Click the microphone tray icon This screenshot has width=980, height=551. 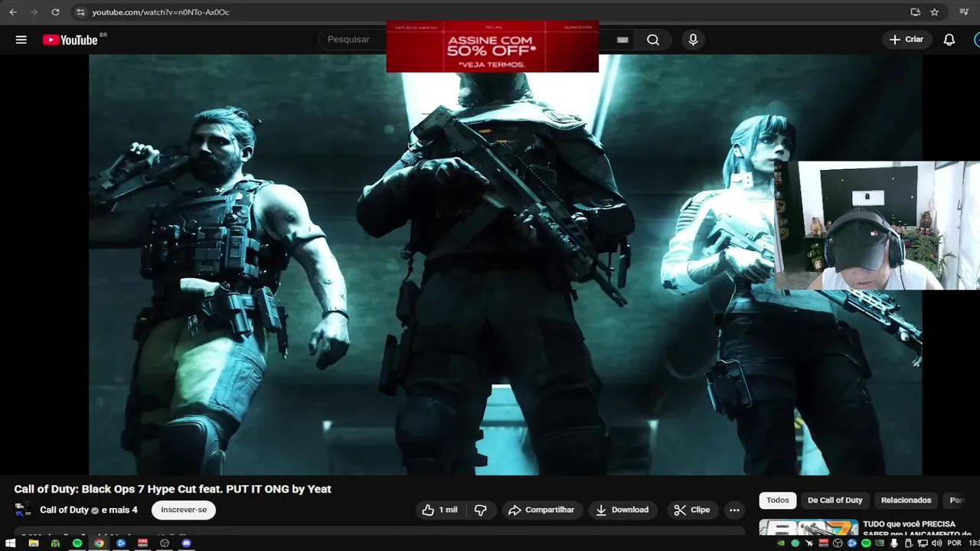(x=894, y=543)
